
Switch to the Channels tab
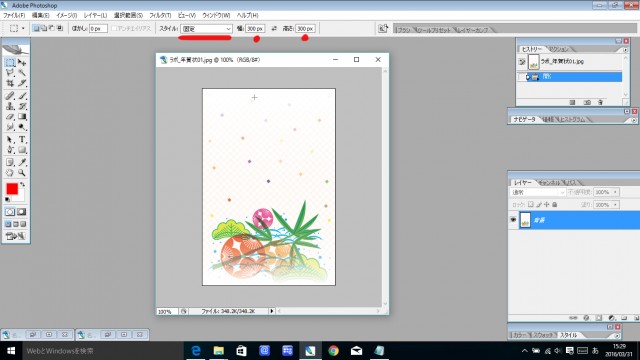click(x=549, y=182)
